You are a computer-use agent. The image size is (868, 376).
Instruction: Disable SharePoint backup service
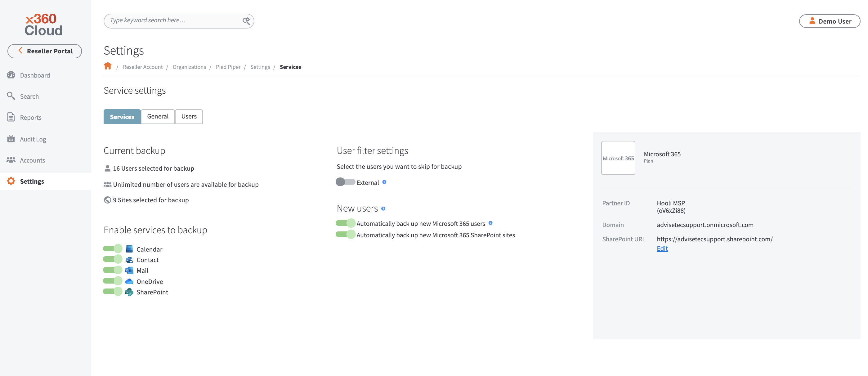pos(113,291)
